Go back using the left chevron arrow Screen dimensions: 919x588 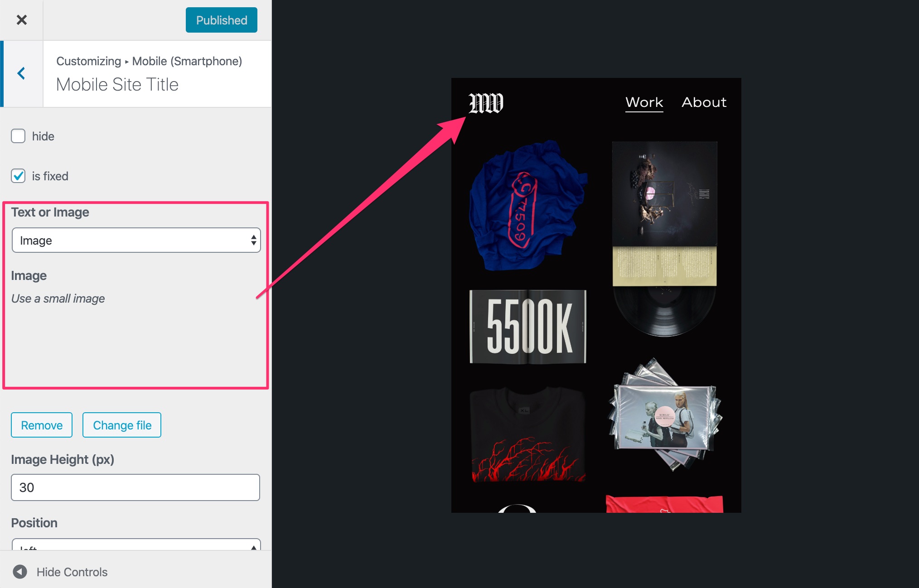(21, 73)
